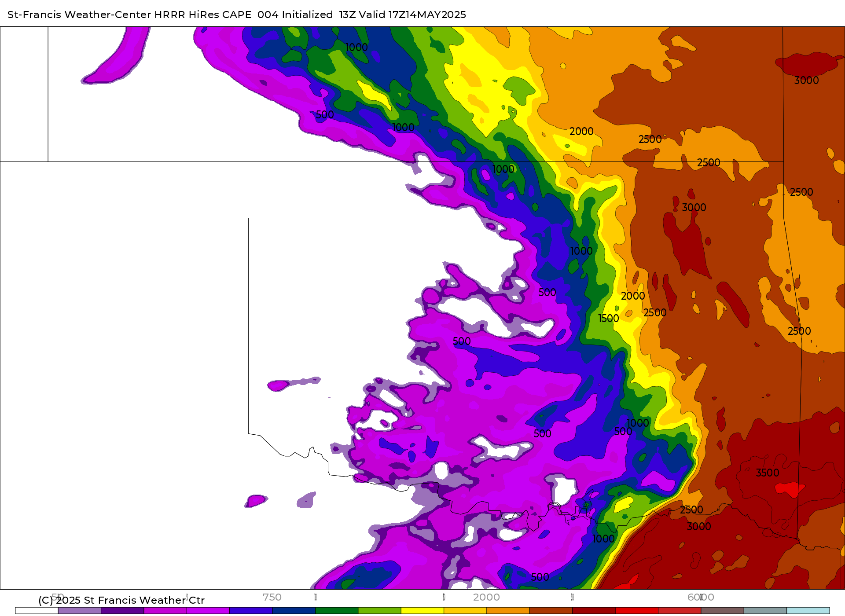The height and width of the screenshot is (616, 845).
Task: Click the slate gray legend swatch
Action: 765,611
